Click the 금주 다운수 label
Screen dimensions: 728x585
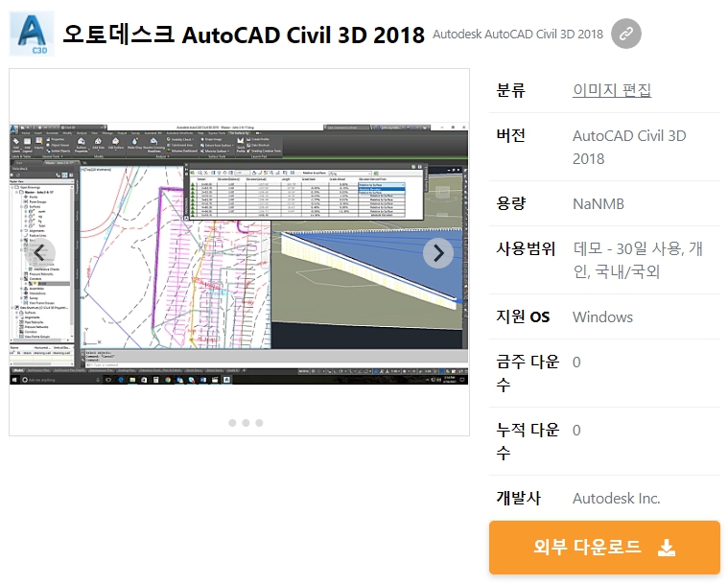point(528,373)
